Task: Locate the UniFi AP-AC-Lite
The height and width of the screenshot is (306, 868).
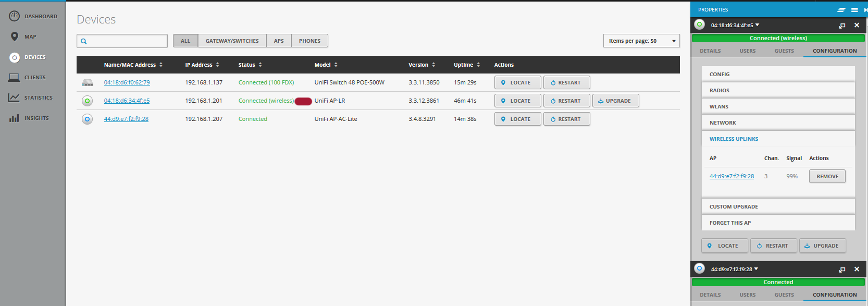Action: pos(517,119)
